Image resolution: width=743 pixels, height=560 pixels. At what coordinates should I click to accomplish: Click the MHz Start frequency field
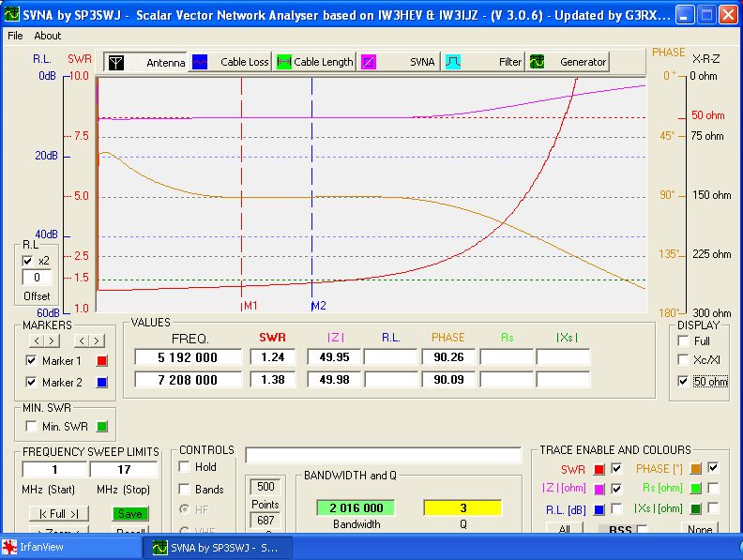[54, 469]
